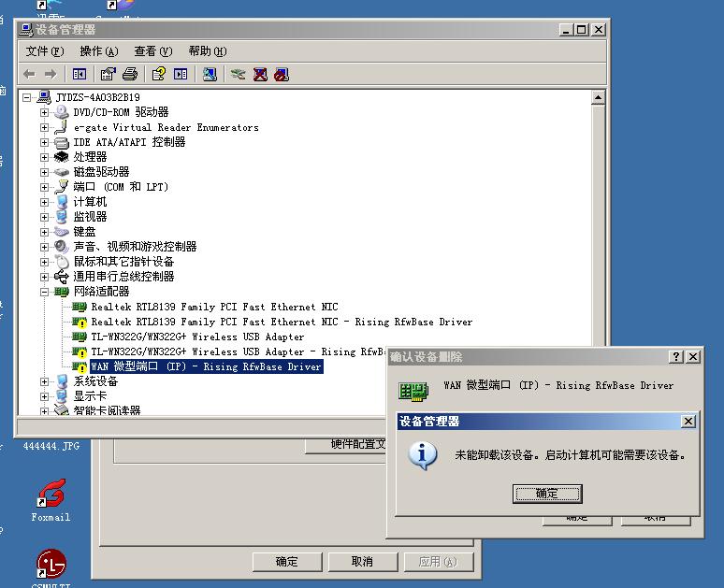
Task: Click the network card icon in confirm dialog
Action: (413, 391)
